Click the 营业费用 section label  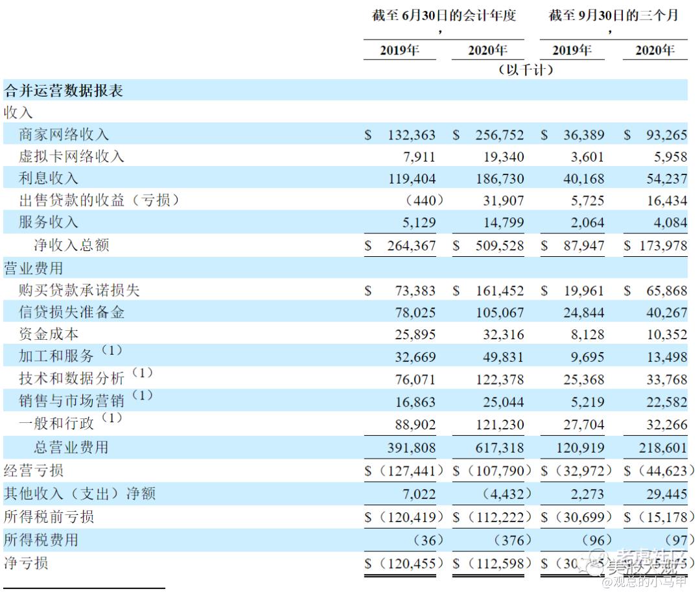[x=34, y=268]
